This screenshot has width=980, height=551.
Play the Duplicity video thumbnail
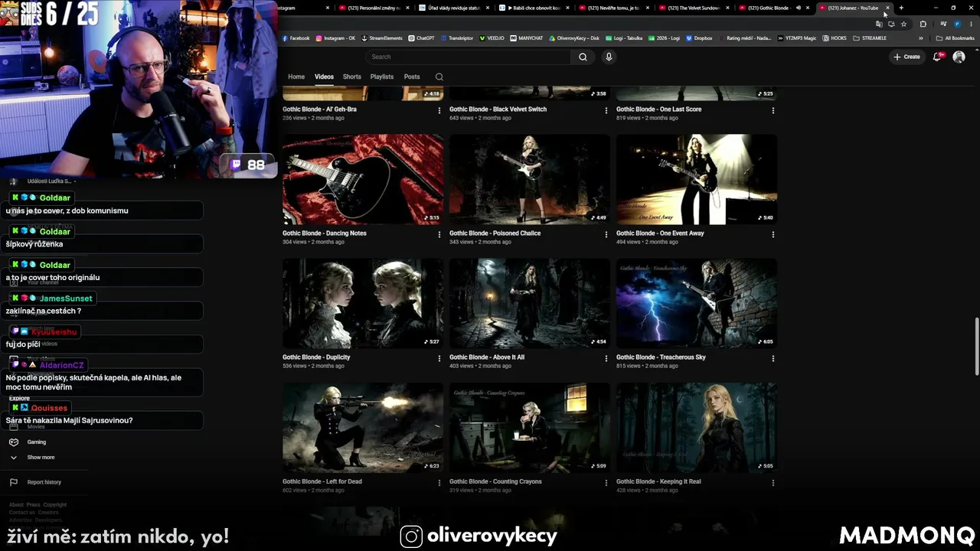[363, 303]
